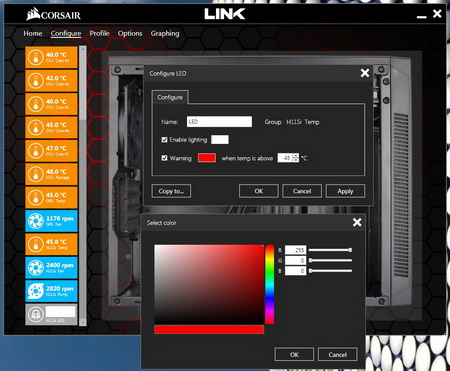Select the H115i Temp 45.8 °C tile

tap(51, 244)
